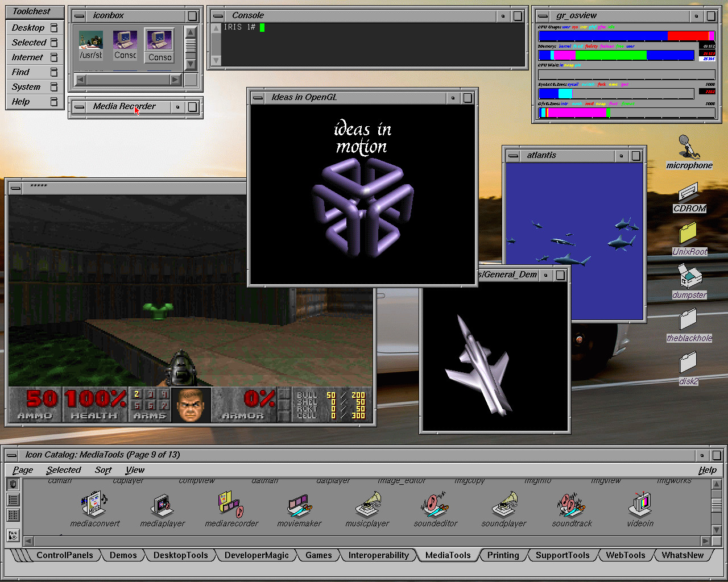728x582 pixels.
Task: Open the mediaconvert icon in Icon Catalog
Action: [94, 505]
